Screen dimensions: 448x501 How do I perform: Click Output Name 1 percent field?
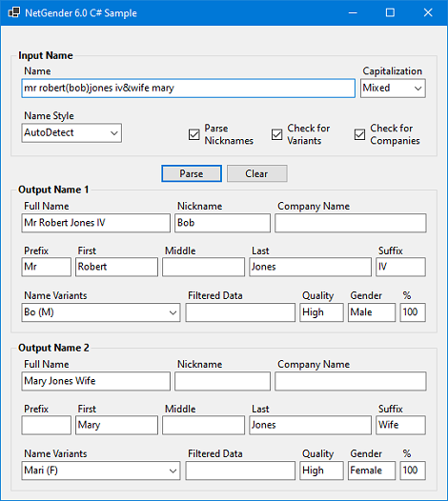[x=413, y=312]
